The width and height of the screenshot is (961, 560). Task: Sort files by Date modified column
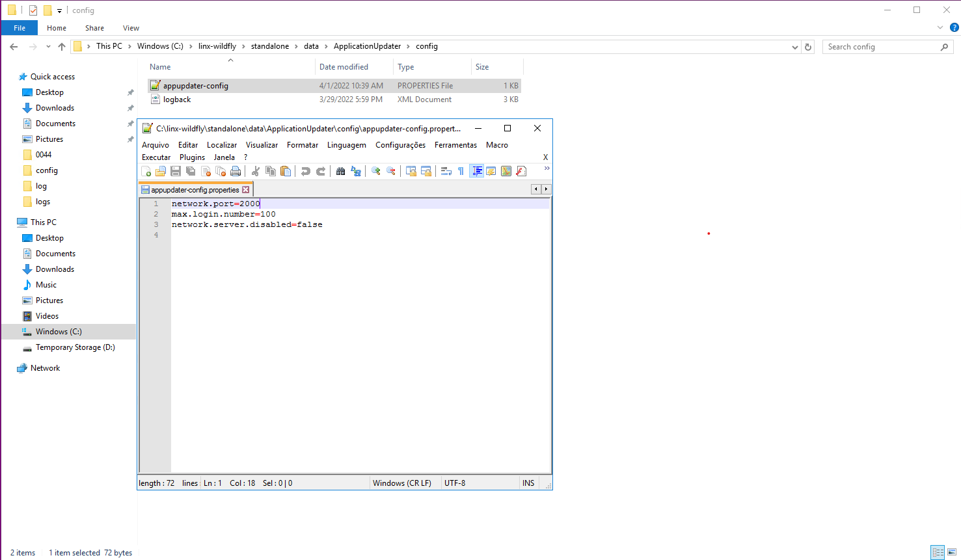pyautogui.click(x=354, y=67)
